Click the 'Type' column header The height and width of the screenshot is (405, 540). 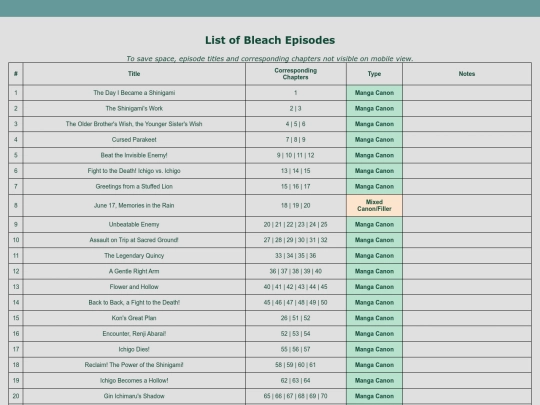click(x=374, y=74)
